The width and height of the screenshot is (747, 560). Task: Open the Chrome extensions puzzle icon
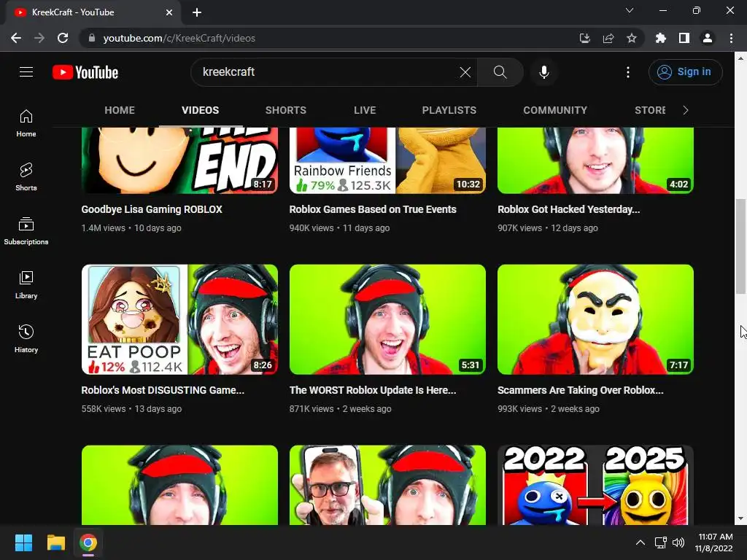click(660, 38)
